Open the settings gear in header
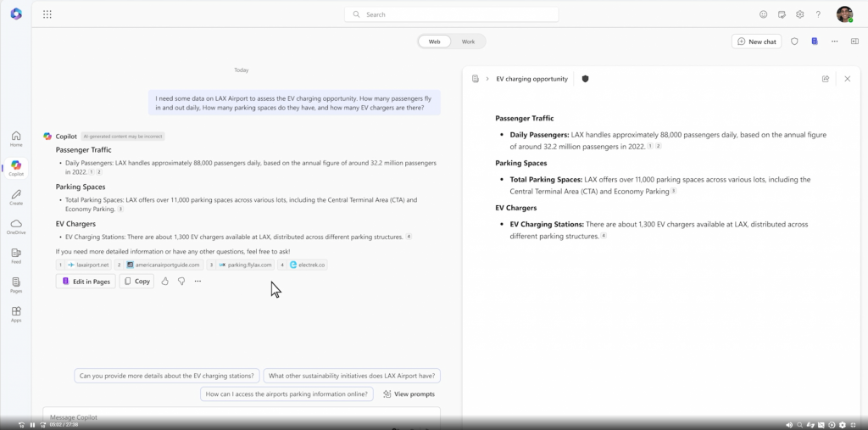The image size is (868, 430). (x=800, y=14)
